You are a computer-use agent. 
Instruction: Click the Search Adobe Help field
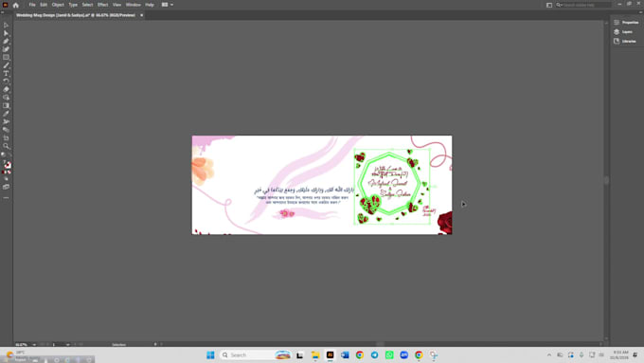pyautogui.click(x=583, y=5)
